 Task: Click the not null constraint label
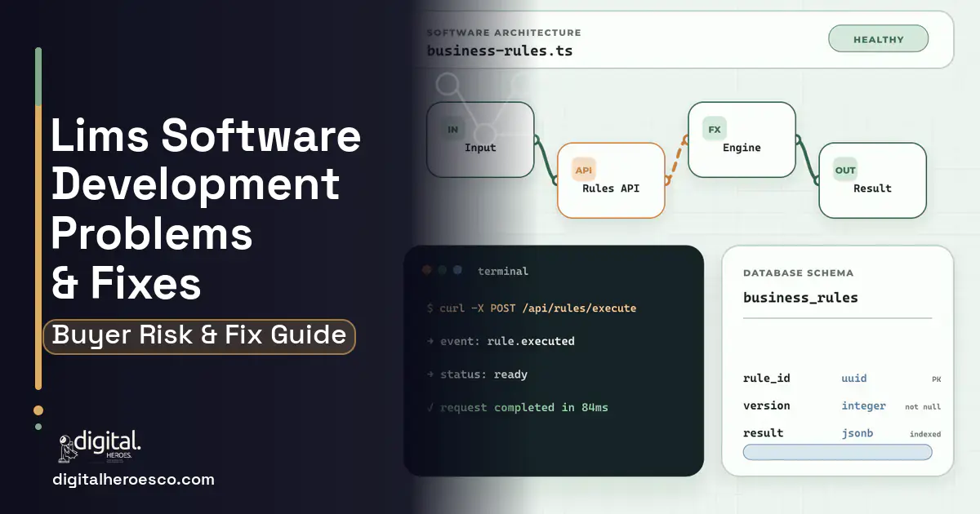(x=923, y=406)
